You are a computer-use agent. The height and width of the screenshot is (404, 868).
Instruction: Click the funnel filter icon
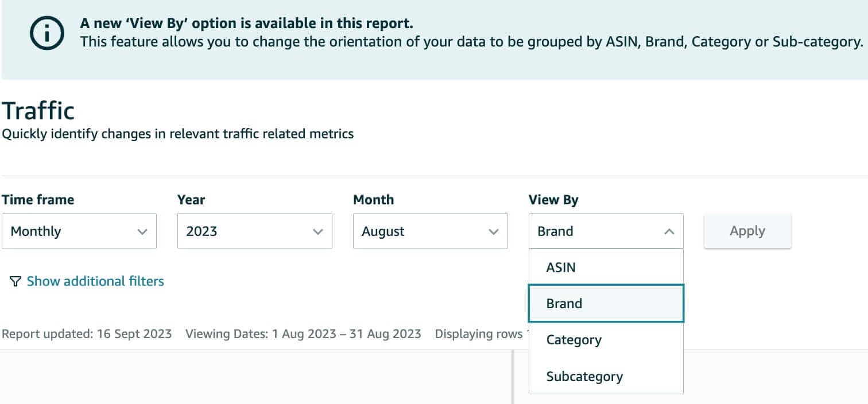15,281
